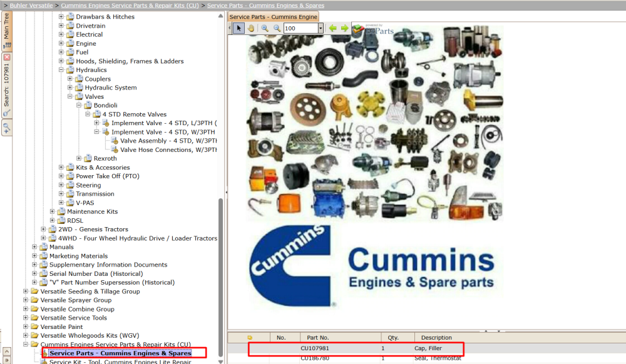
Task: Open the Hoods, Shielding, Frames & Ladders folder
Action: coord(130,61)
